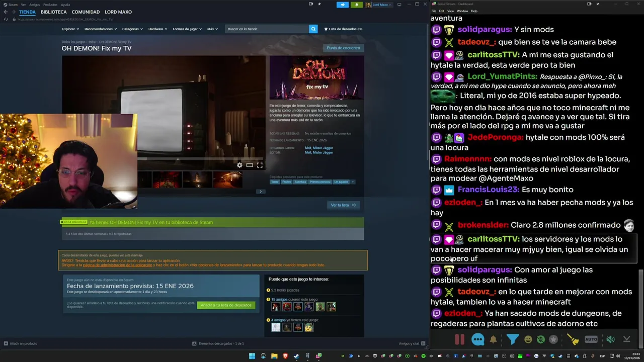This screenshot has height=362, width=644.
Task: Open the Windows Start menu
Action: tap(252, 356)
